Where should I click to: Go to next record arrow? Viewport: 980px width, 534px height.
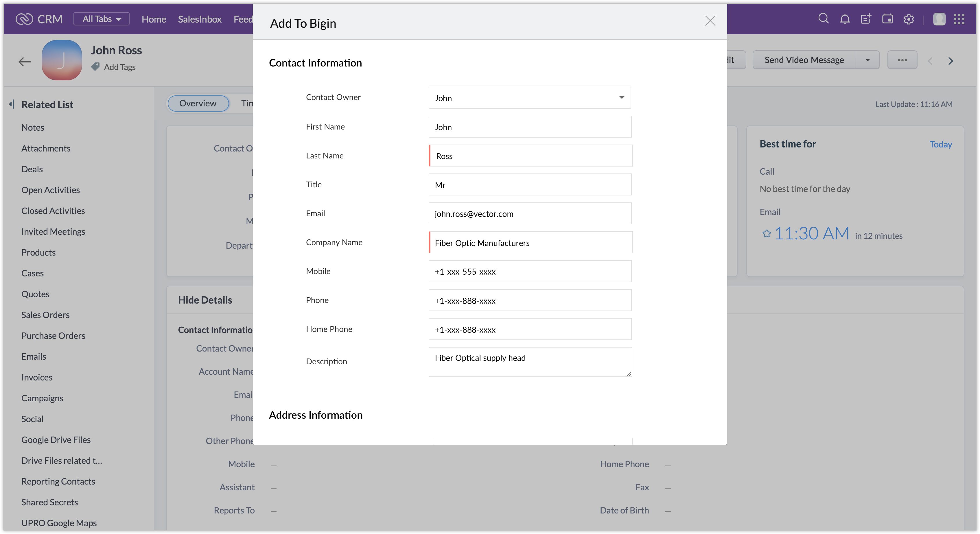(950, 61)
